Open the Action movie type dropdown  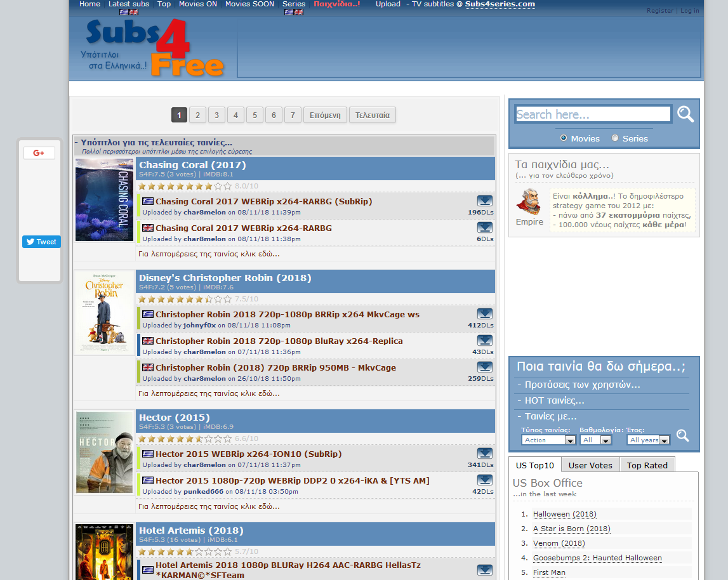tap(548, 440)
